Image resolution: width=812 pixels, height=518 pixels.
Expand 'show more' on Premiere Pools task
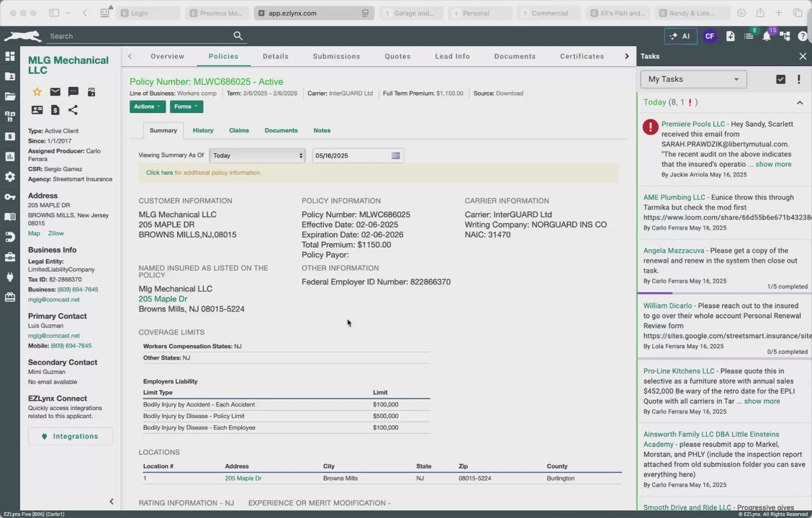point(773,164)
